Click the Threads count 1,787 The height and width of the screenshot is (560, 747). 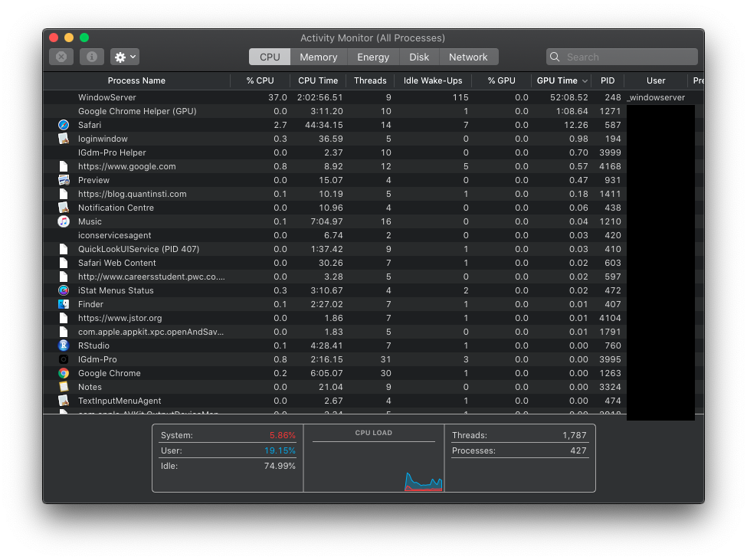click(x=574, y=435)
